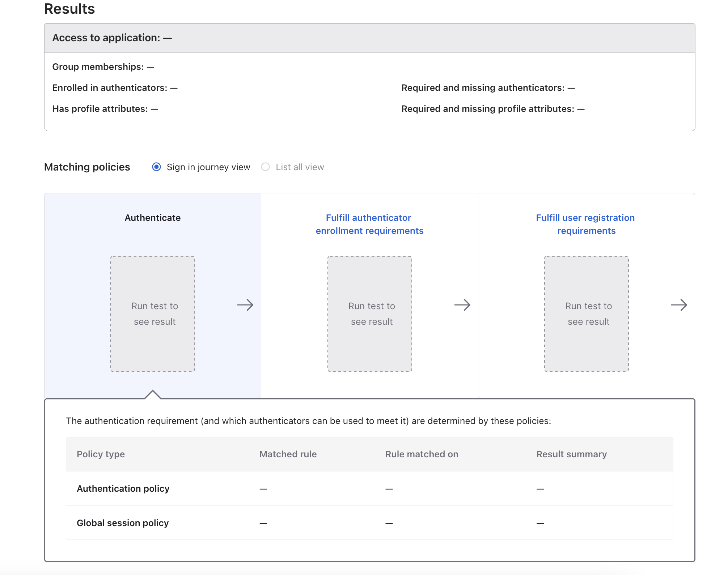Image resolution: width=728 pixels, height=575 pixels.
Task: Click the Result summary column header
Action: [571, 454]
